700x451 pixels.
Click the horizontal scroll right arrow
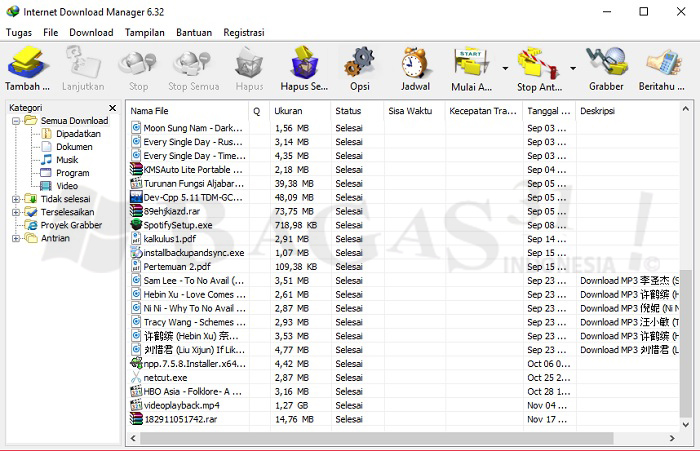(672, 438)
